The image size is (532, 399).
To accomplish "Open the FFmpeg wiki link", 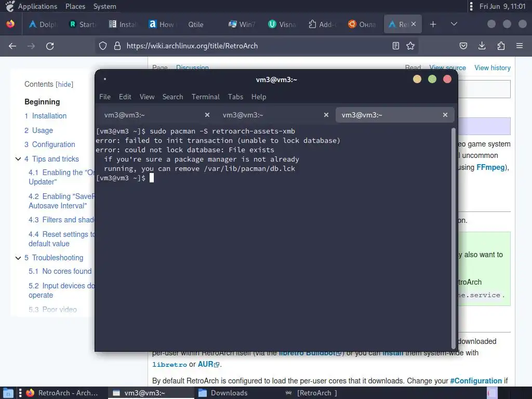I will coord(490,167).
